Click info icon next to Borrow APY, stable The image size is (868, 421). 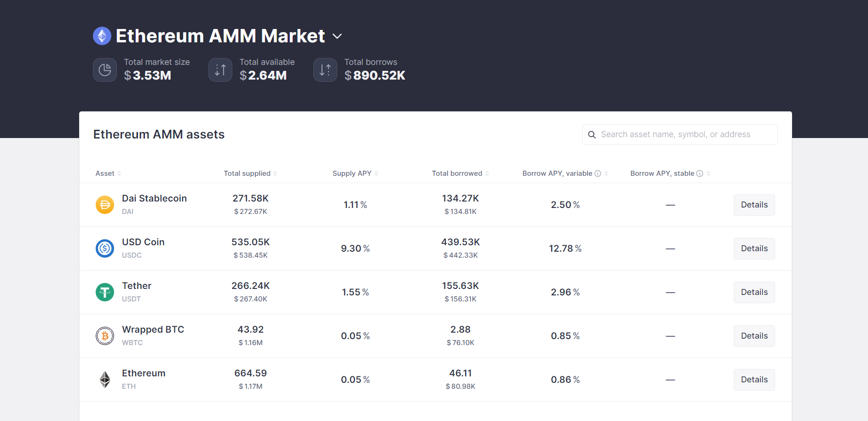[700, 173]
